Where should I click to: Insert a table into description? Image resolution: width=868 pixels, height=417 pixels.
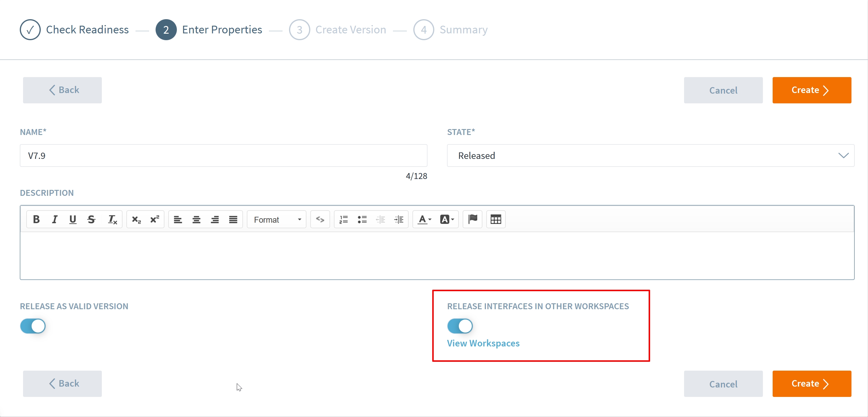495,219
